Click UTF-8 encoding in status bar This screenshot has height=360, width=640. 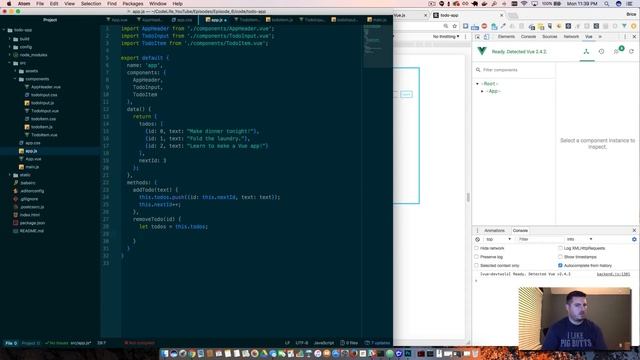point(302,343)
